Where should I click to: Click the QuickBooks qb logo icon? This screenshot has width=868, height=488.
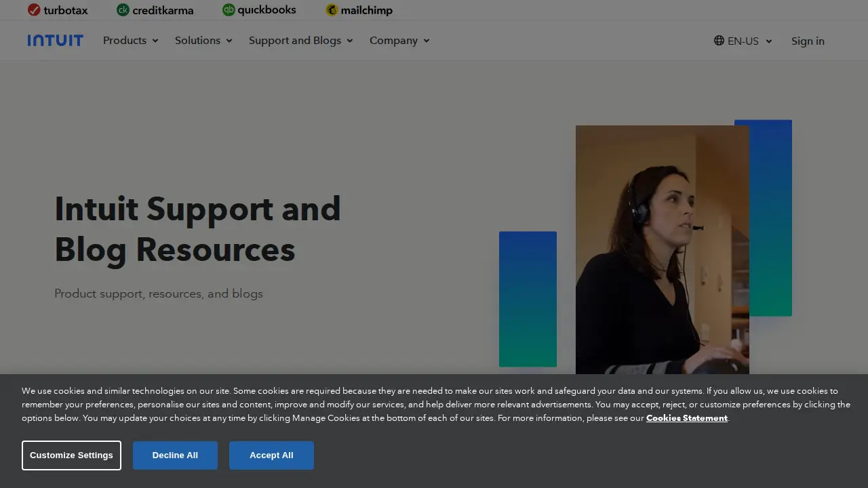[x=229, y=9]
